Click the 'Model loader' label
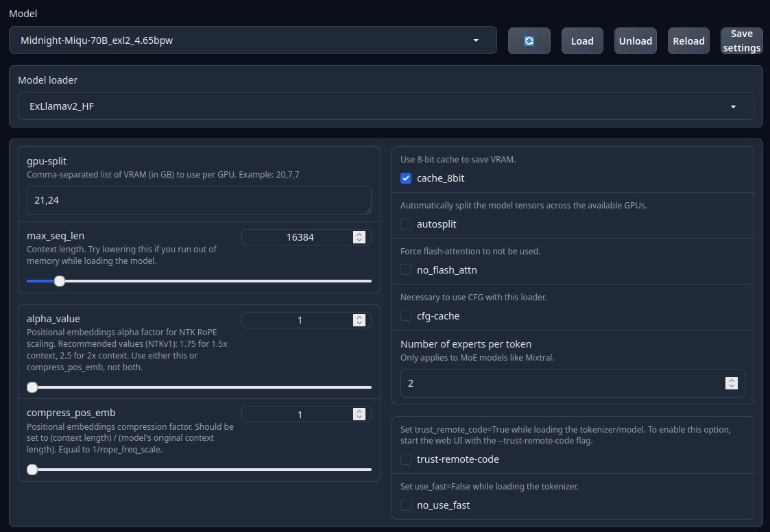The height and width of the screenshot is (532, 770). (47, 80)
